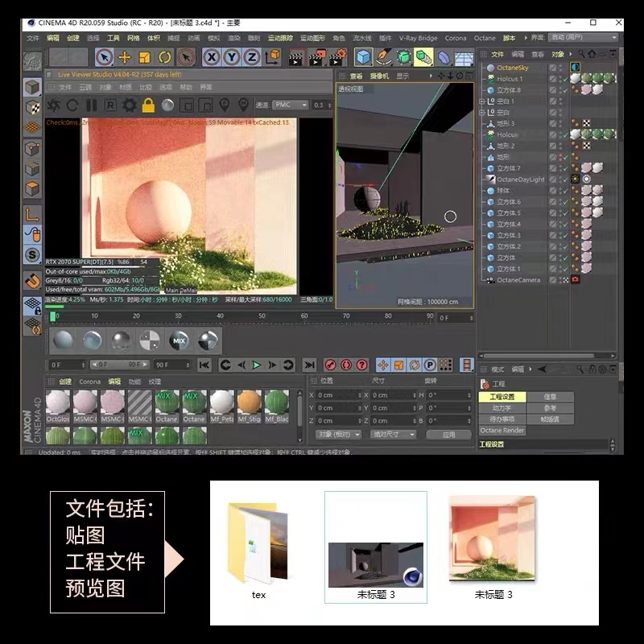Viewport: 644px width, 644px height.
Task: Select the Move tool in top toolbar
Action: point(125,57)
